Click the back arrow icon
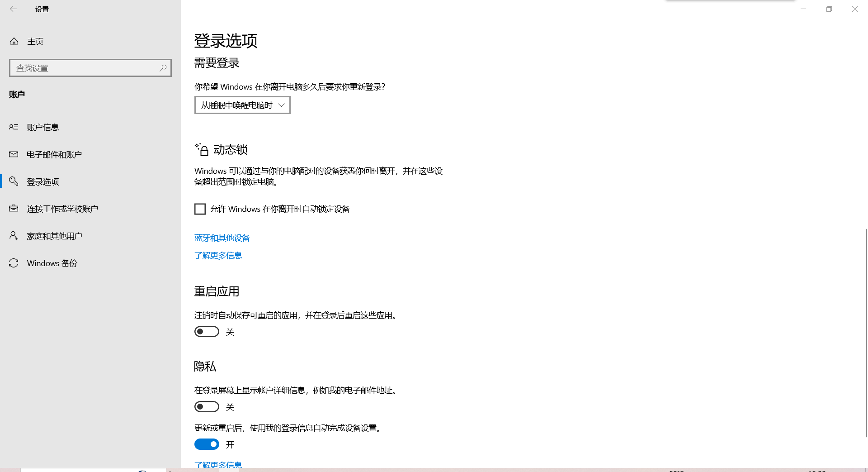This screenshot has width=868, height=472. [14, 9]
